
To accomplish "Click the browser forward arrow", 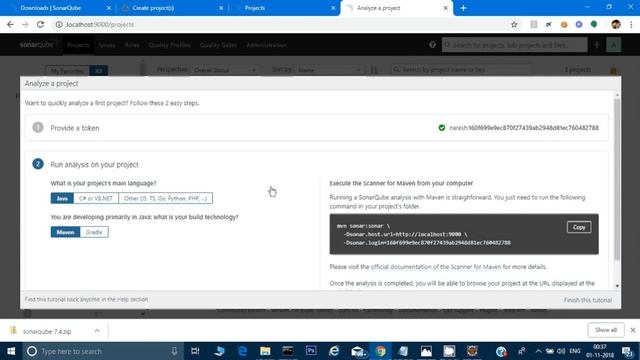I will pyautogui.click(x=25, y=24).
